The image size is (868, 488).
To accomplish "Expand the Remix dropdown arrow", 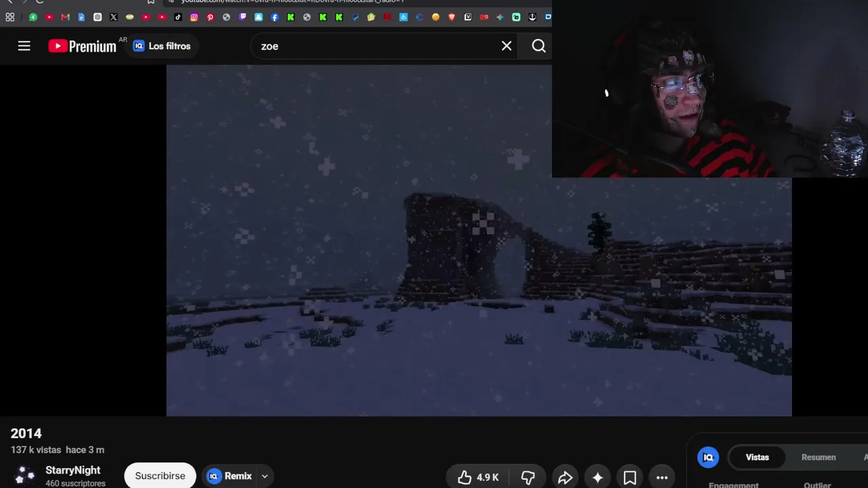I will (264, 476).
